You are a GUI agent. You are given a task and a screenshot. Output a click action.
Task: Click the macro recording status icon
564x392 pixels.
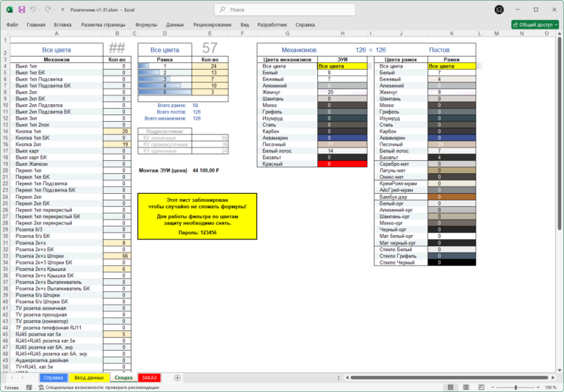(x=29, y=388)
